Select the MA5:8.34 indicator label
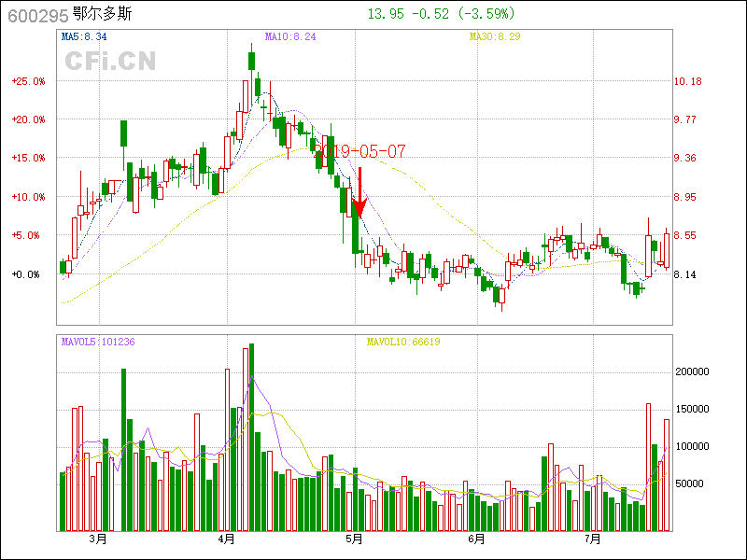747x560 pixels. [x=83, y=37]
